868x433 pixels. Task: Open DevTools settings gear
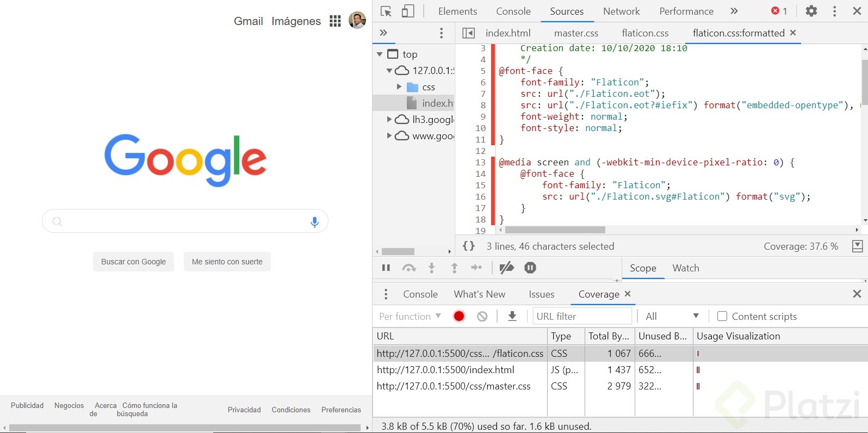811,11
